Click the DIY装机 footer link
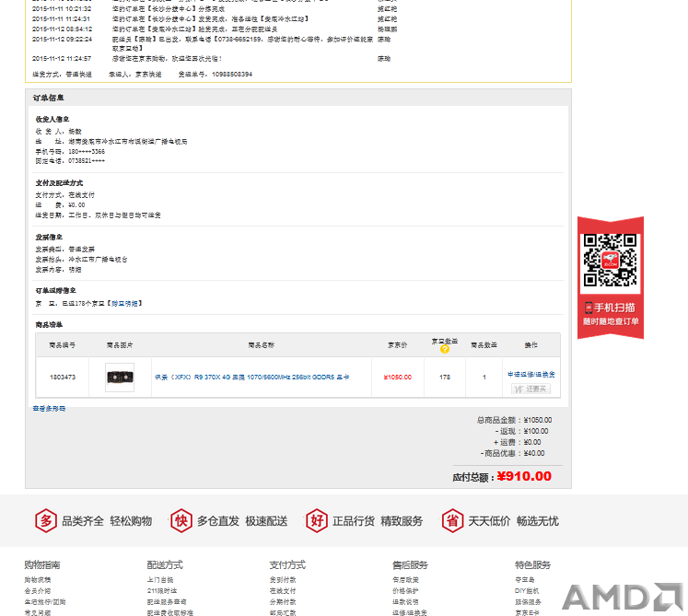Screen dimensions: 688x616 click(527, 591)
